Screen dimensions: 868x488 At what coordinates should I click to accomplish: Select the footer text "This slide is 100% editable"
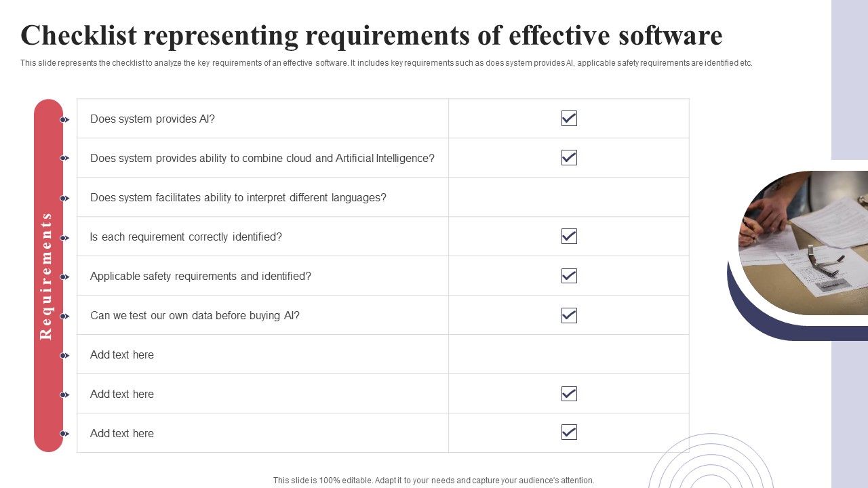point(433,481)
